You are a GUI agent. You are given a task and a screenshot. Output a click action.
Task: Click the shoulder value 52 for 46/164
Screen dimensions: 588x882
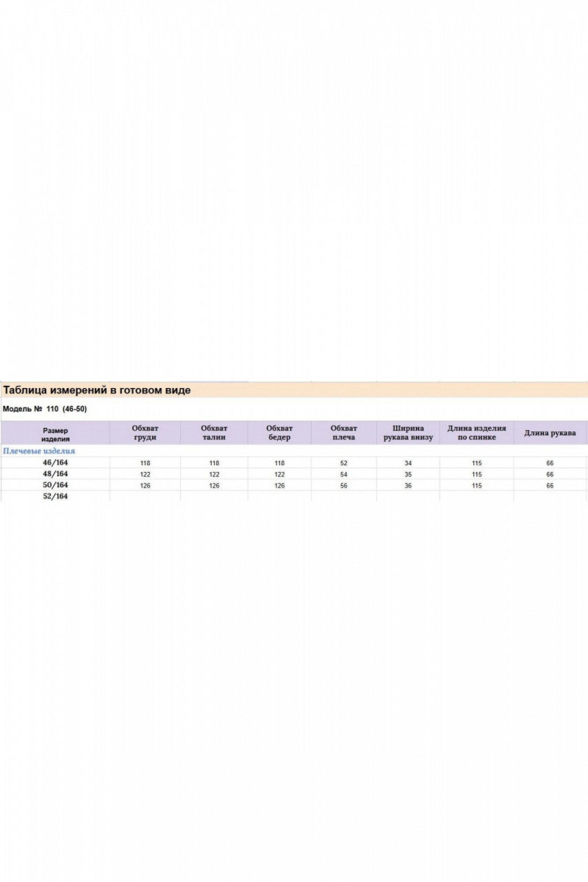pyautogui.click(x=344, y=463)
